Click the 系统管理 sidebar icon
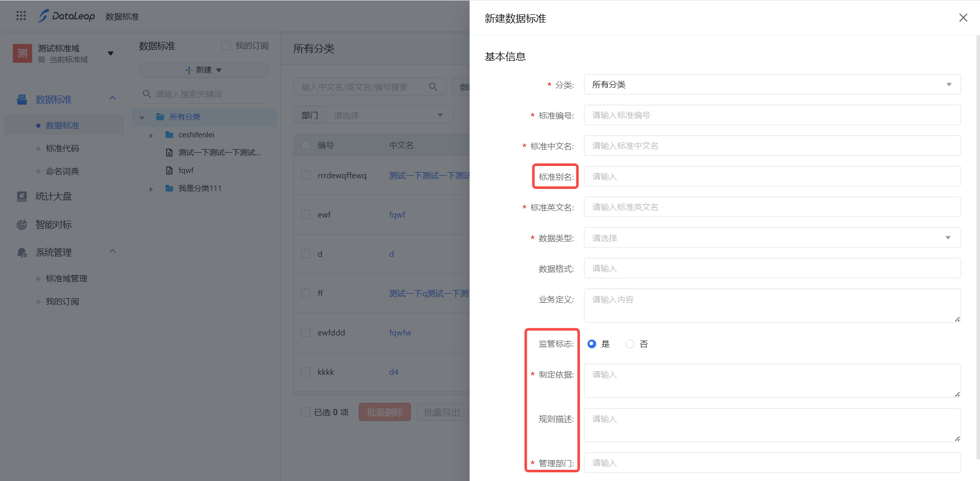Image resolution: width=980 pixels, height=481 pixels. 22,253
